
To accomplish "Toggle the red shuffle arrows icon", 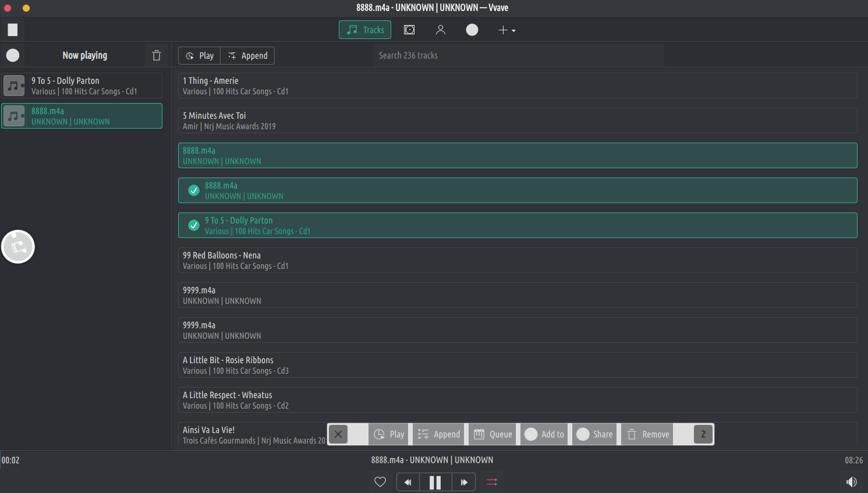I will 492,482.
